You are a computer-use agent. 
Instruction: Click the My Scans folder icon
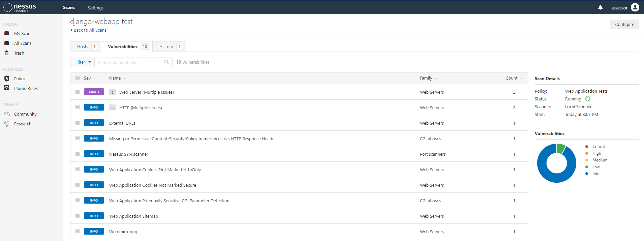[6, 33]
